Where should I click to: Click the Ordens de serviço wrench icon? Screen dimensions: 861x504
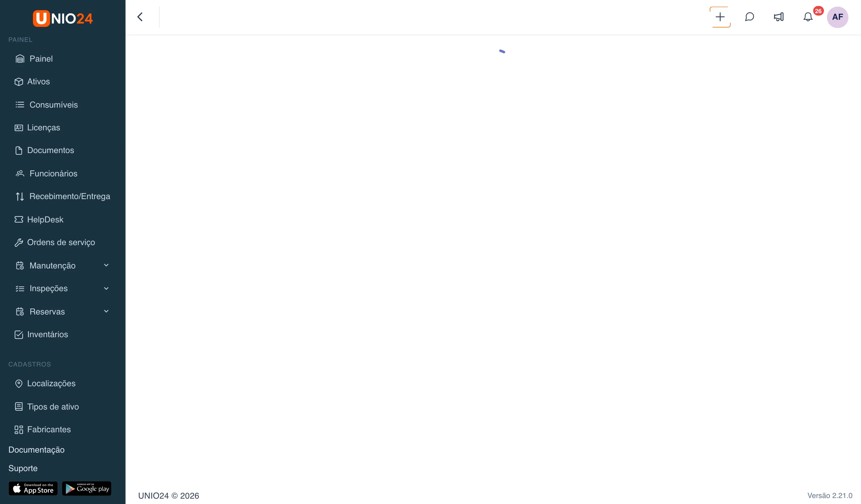coord(19,242)
